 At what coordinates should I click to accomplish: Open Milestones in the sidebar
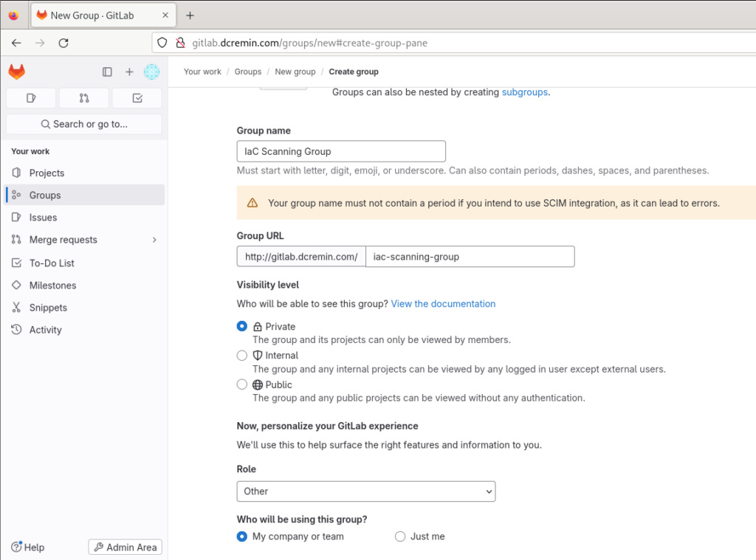[x=84, y=286]
